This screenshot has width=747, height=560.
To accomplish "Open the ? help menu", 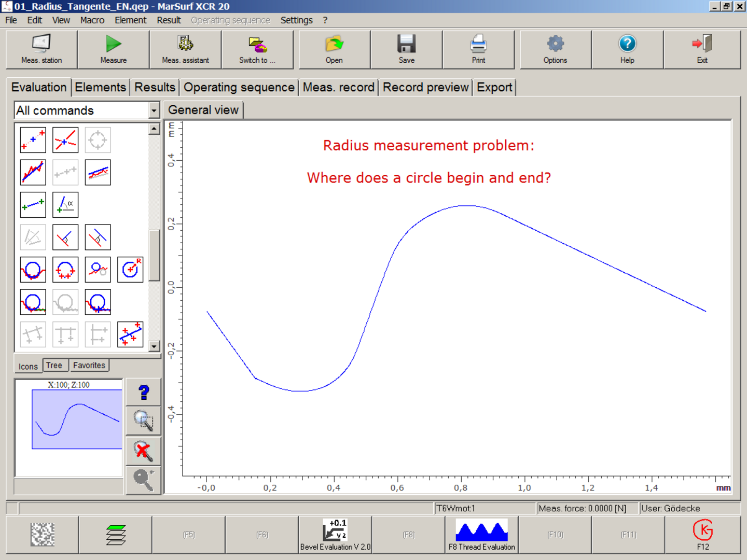I will click(325, 20).
